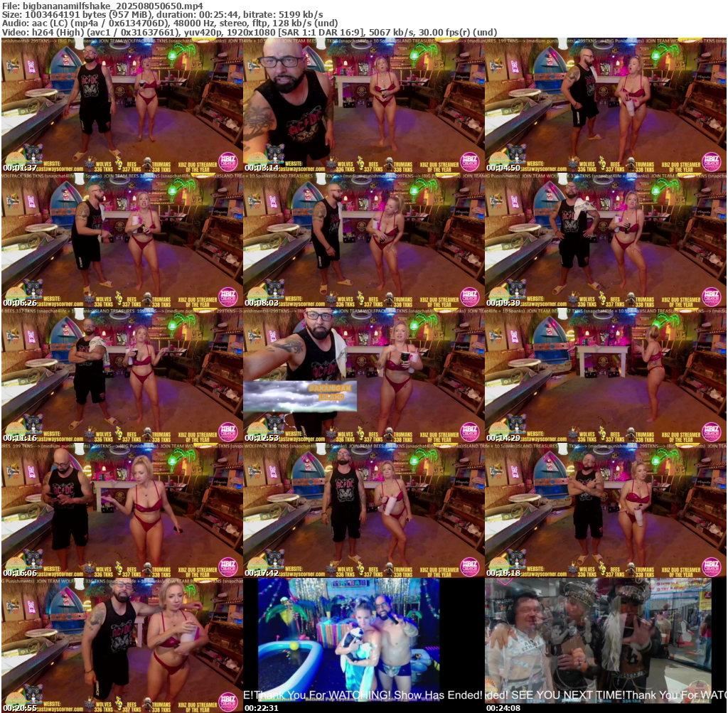The image size is (728, 713).
Task: Choose the frame marked 00:20:55
Action: click(x=122, y=645)
